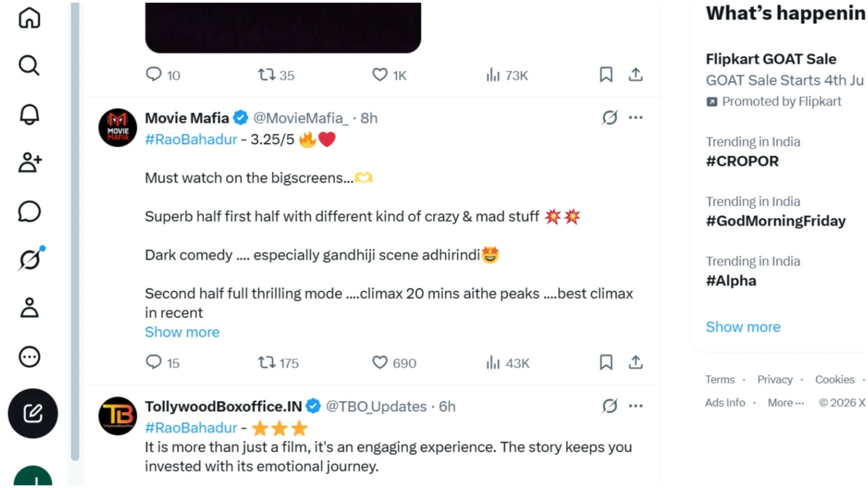Image resolution: width=868 pixels, height=488 pixels.
Task: Click Grok icon on Movie Mafia post
Action: click(609, 117)
